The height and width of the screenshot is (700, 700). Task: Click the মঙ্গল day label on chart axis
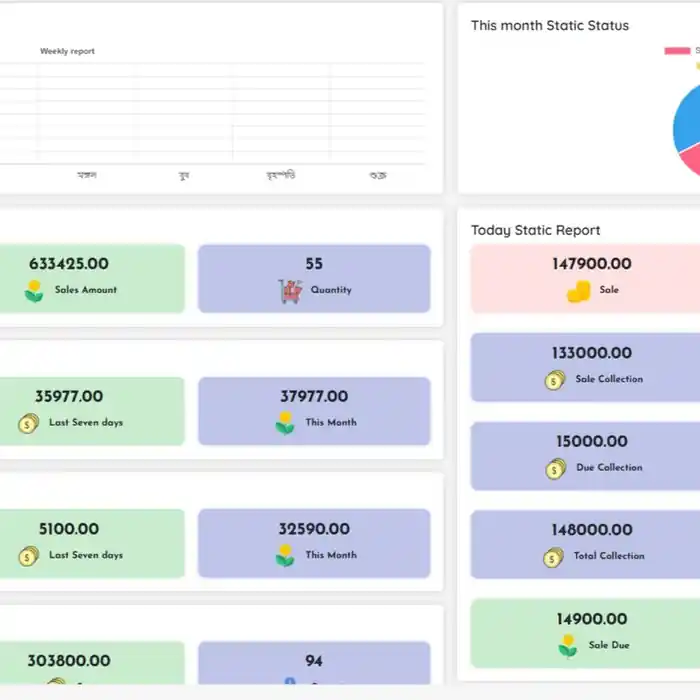point(87,175)
